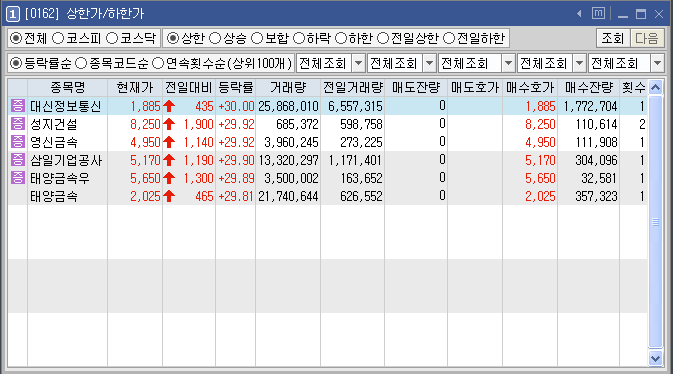Choose 연속횟수순(상위100개) sort option
Viewport: 673px width, 374px height.
tap(158, 64)
